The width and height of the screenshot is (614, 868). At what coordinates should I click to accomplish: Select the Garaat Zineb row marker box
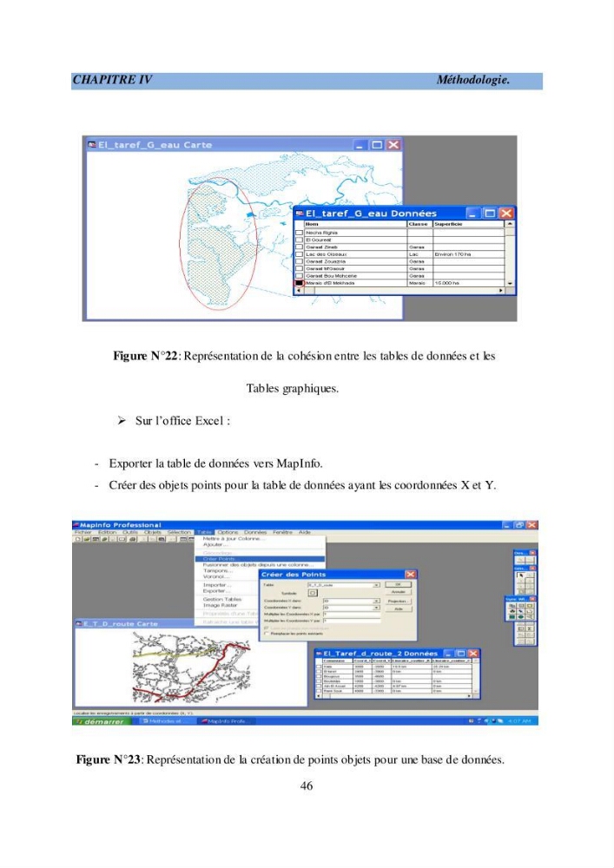pyautogui.click(x=300, y=247)
